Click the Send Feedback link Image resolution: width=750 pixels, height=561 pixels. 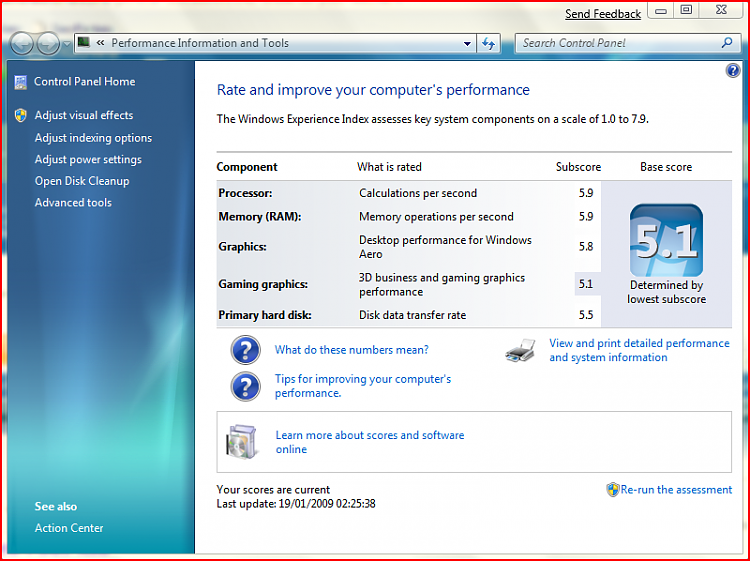[603, 14]
